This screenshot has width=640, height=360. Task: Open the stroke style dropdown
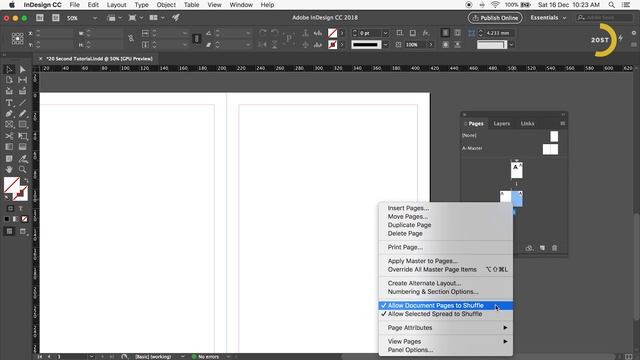[385, 44]
